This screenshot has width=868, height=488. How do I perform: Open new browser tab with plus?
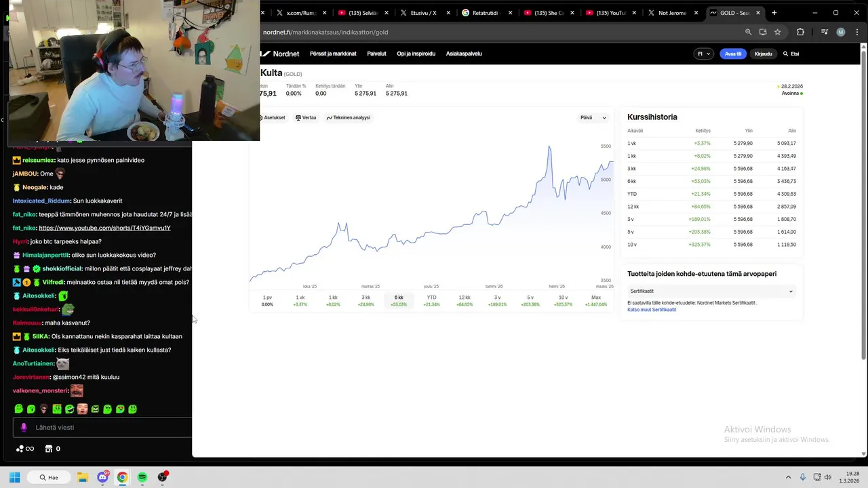[774, 13]
